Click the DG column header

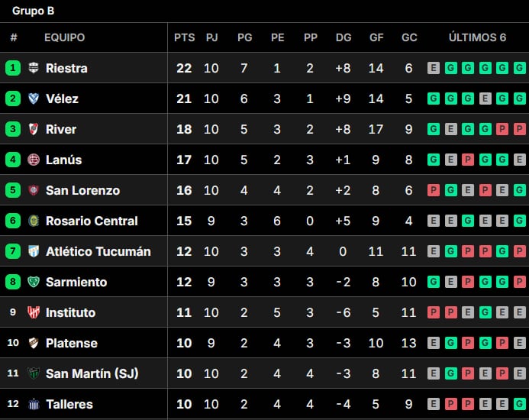click(344, 37)
